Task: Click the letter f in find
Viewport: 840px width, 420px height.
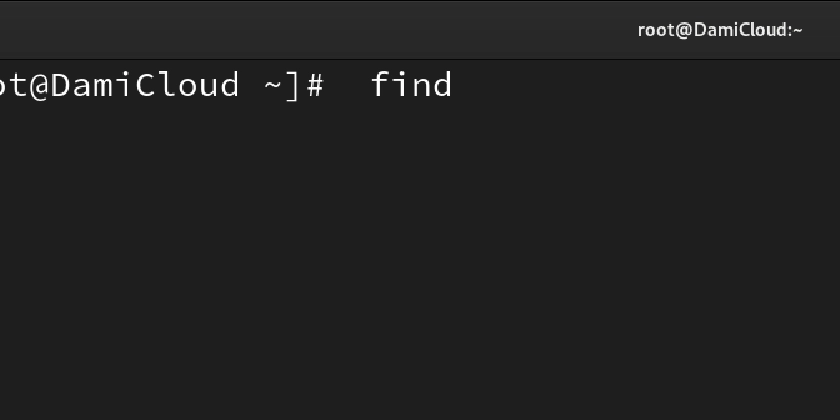Action: [381, 85]
